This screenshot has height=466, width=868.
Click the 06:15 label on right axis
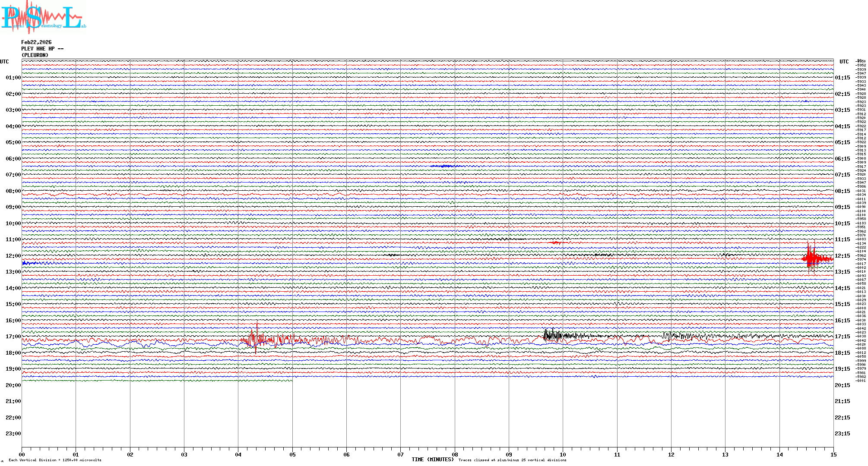pyautogui.click(x=843, y=159)
